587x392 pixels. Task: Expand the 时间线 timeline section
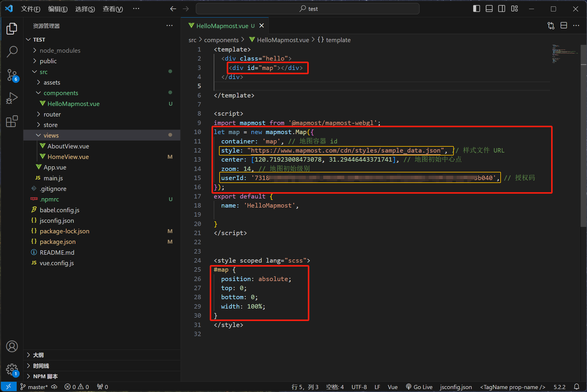[102, 366]
